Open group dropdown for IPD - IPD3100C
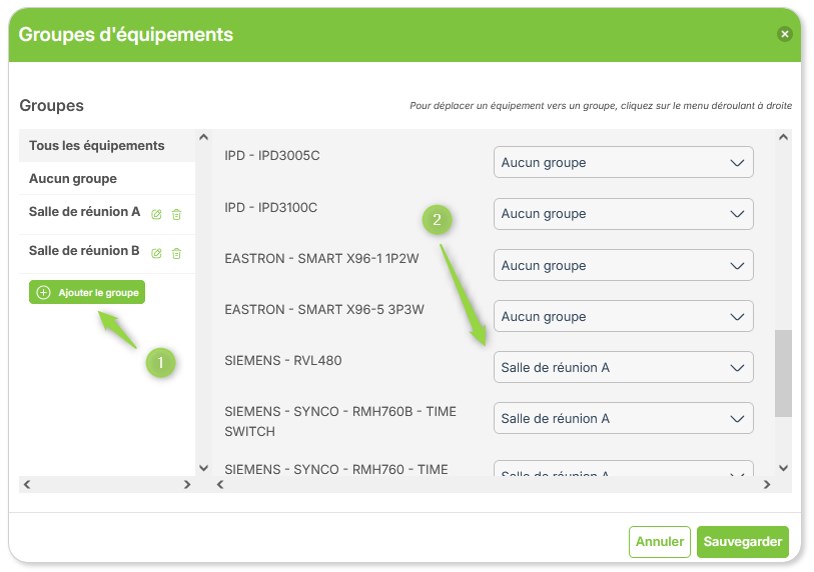Image resolution: width=814 pixels, height=572 pixels. click(623, 214)
